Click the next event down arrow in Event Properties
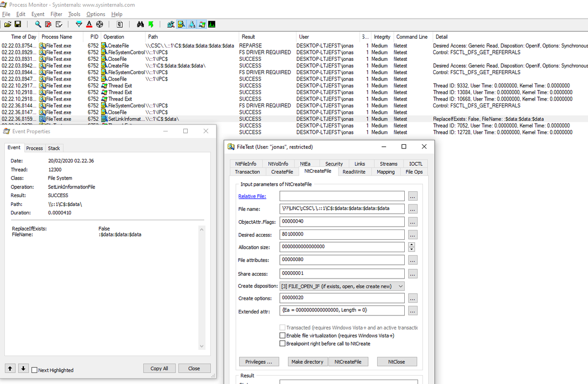The height and width of the screenshot is (384, 588). [x=23, y=368]
